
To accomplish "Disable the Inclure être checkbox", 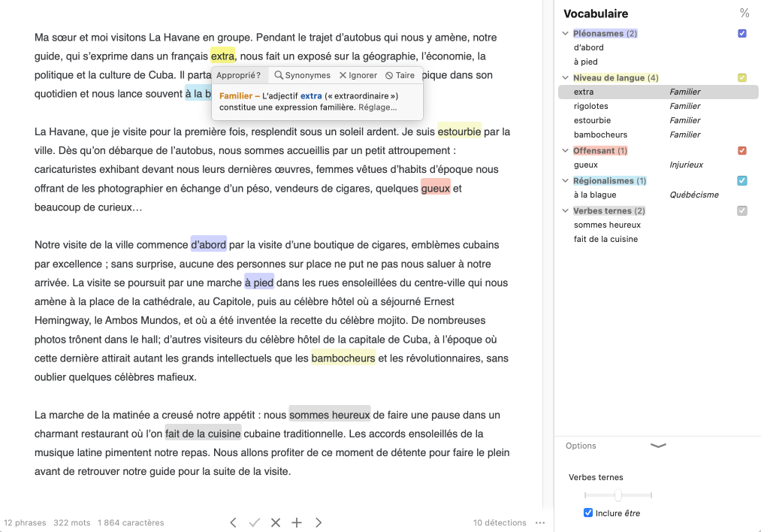I will pyautogui.click(x=588, y=513).
